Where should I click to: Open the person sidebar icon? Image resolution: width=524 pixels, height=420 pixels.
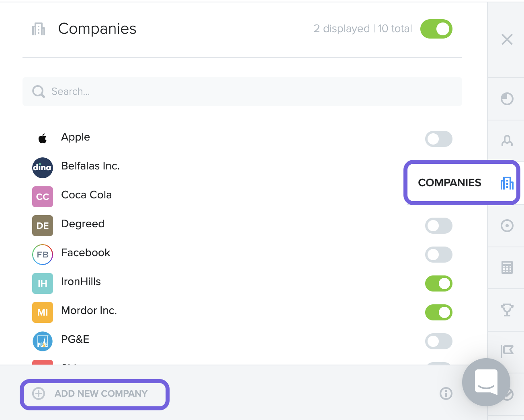pyautogui.click(x=507, y=141)
